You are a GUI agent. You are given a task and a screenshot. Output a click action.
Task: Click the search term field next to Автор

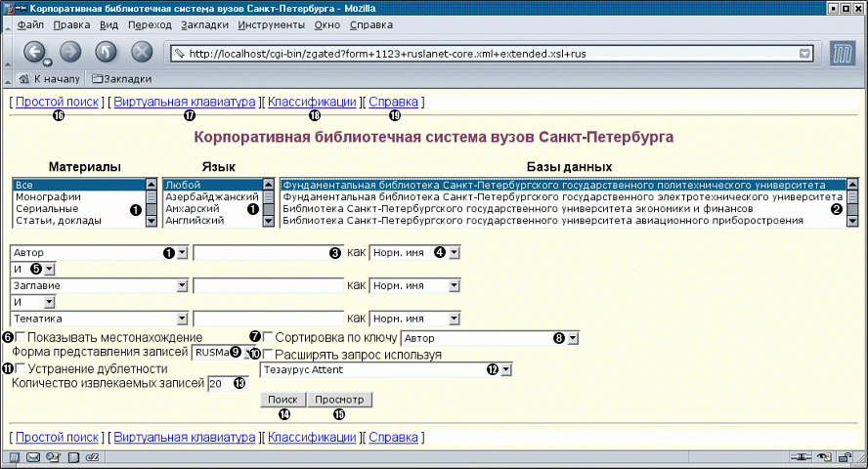tap(268, 253)
